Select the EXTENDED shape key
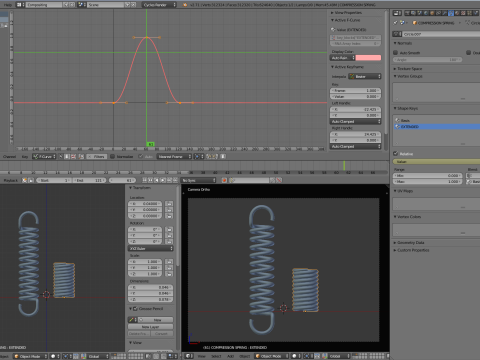This screenshot has height=360, width=480. point(437,127)
